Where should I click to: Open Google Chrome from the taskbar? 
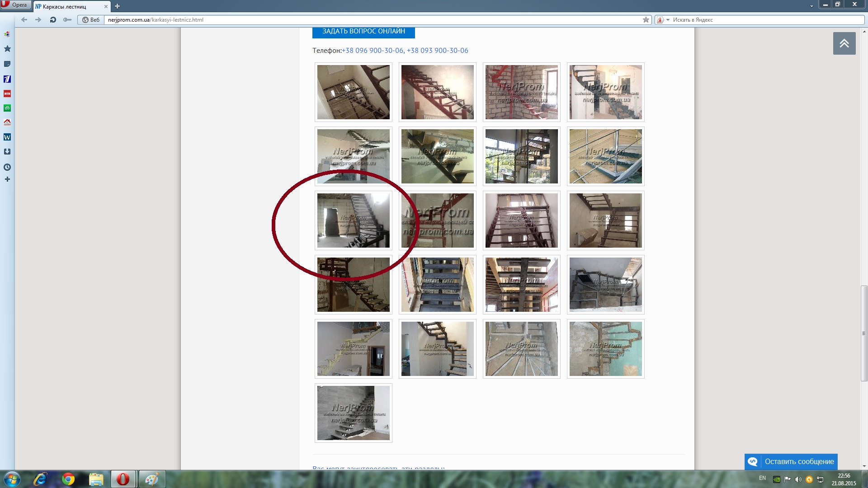click(68, 479)
